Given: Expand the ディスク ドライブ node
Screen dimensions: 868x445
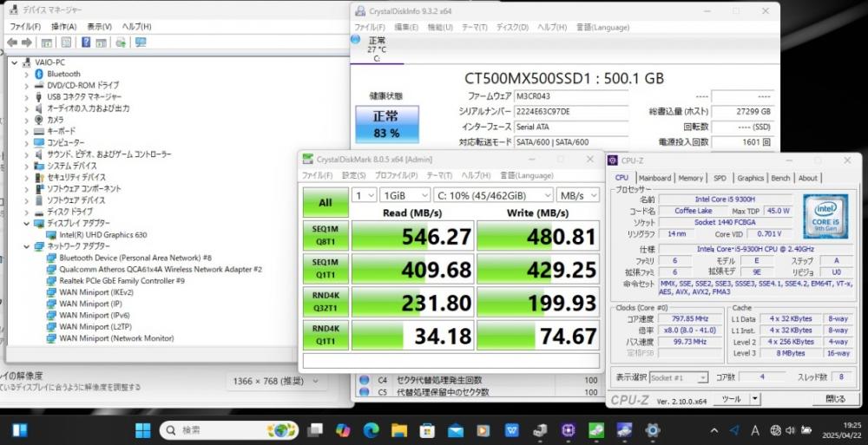Looking at the screenshot, I should point(26,212).
